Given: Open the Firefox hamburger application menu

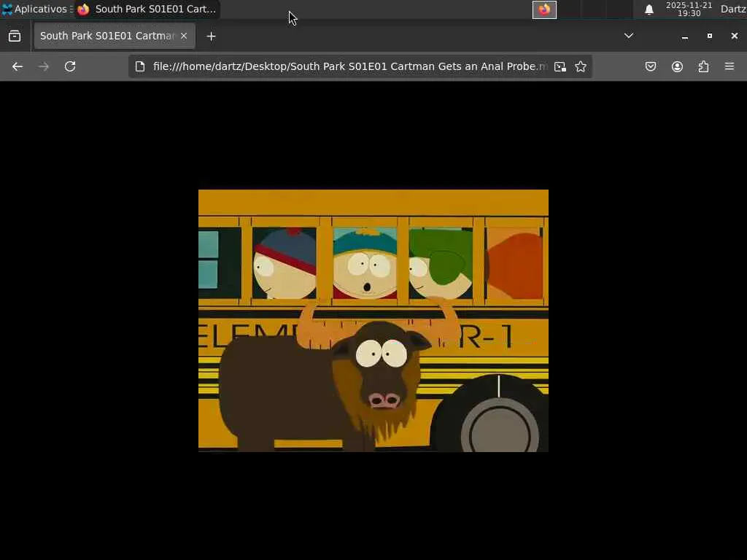Looking at the screenshot, I should [729, 66].
